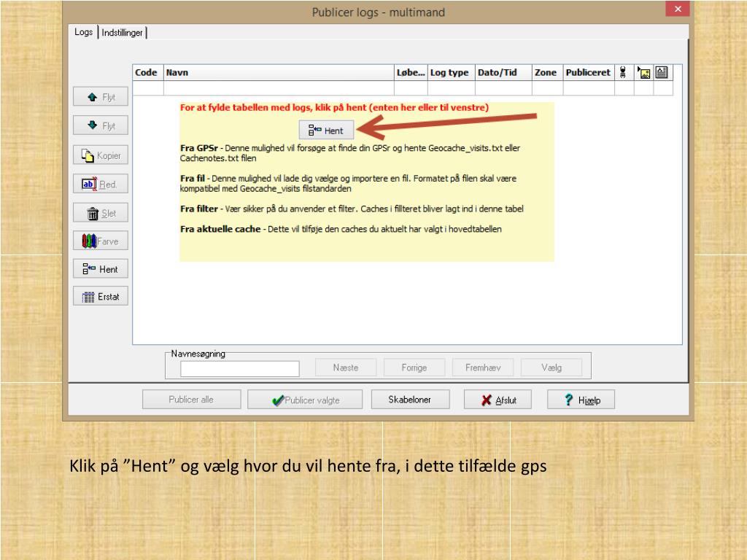This screenshot has width=747, height=560.
Task: Sort by the Code column header
Action: click(x=147, y=72)
